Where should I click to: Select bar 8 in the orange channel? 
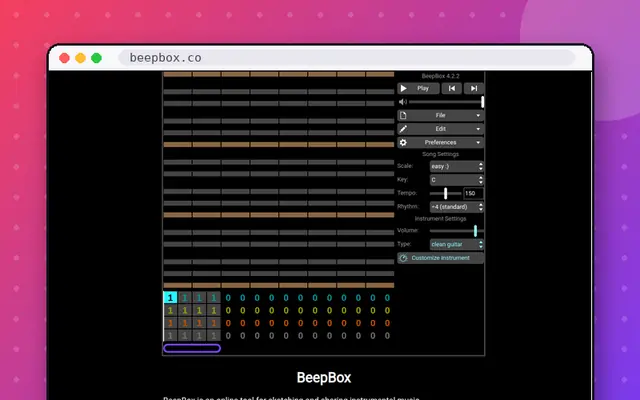(x=271, y=323)
